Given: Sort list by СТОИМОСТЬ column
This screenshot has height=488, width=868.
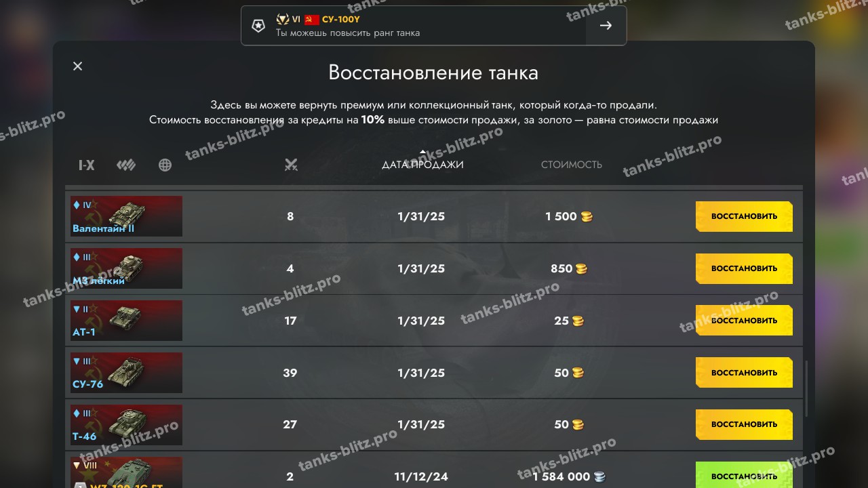Looking at the screenshot, I should [572, 165].
